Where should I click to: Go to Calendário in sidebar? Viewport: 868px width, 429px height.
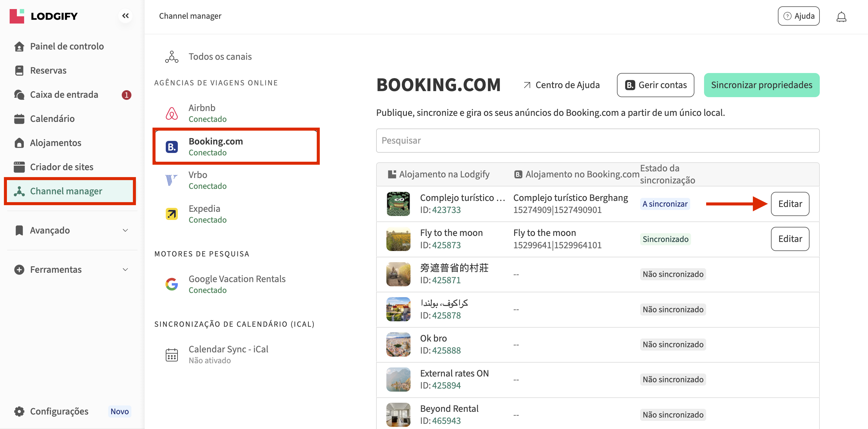click(52, 119)
